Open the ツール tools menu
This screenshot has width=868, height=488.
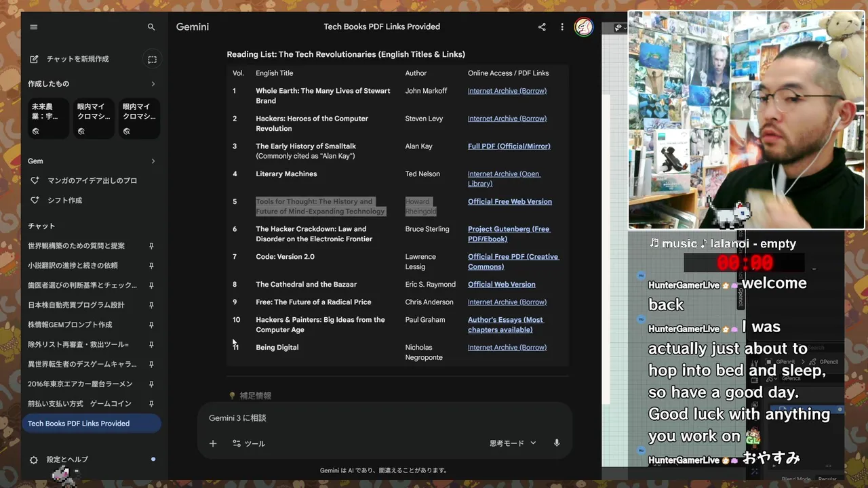[249, 443]
